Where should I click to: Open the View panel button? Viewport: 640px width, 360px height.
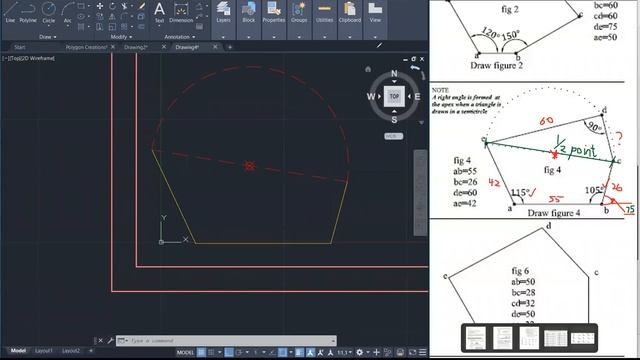(x=375, y=12)
